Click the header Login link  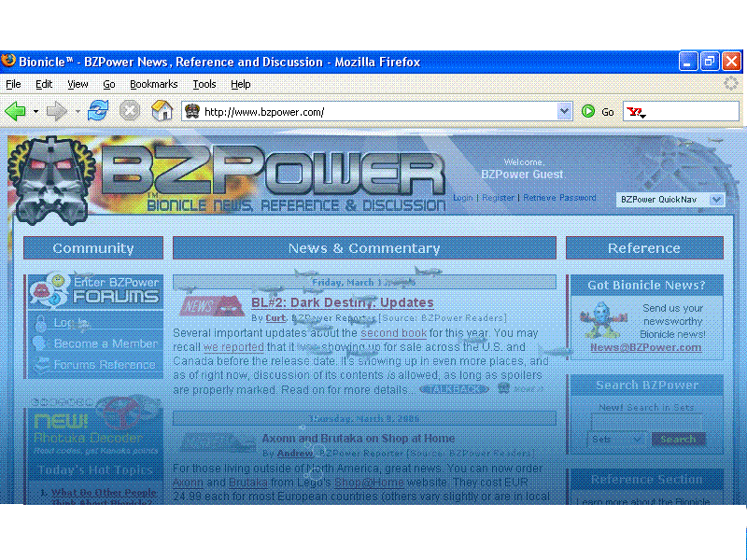(462, 198)
